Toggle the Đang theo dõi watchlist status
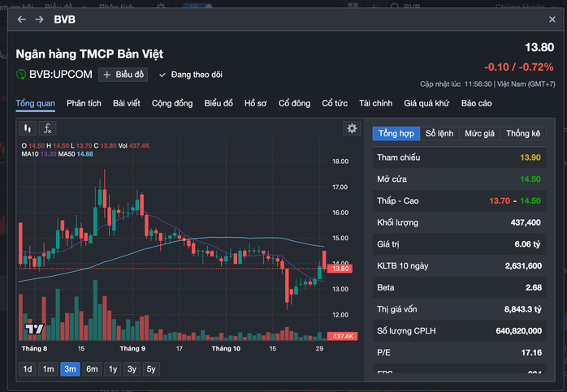 190,75
